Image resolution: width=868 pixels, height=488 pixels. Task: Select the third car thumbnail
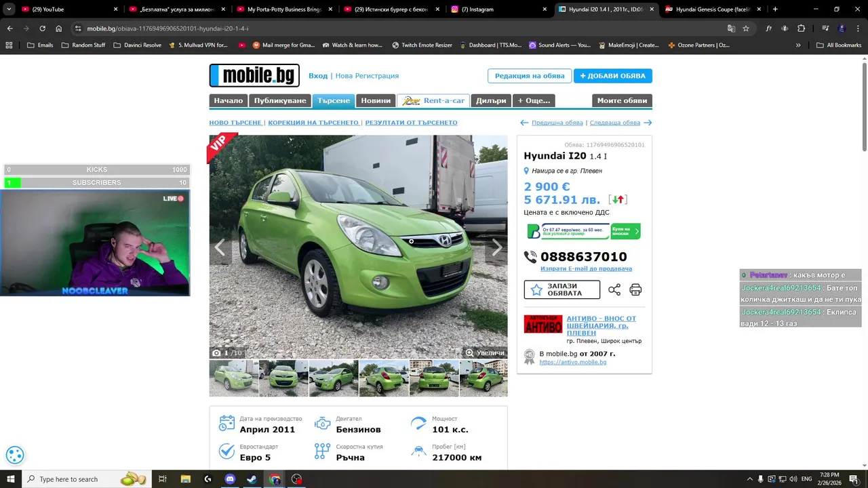[334, 378]
